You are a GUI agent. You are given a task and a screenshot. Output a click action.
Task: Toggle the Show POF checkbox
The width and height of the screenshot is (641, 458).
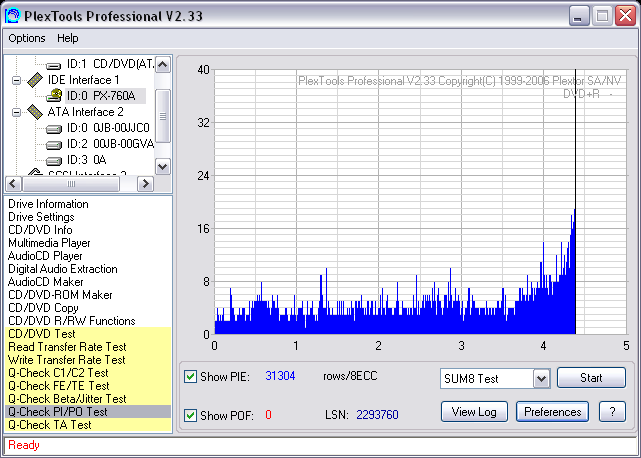pyautogui.click(x=190, y=415)
